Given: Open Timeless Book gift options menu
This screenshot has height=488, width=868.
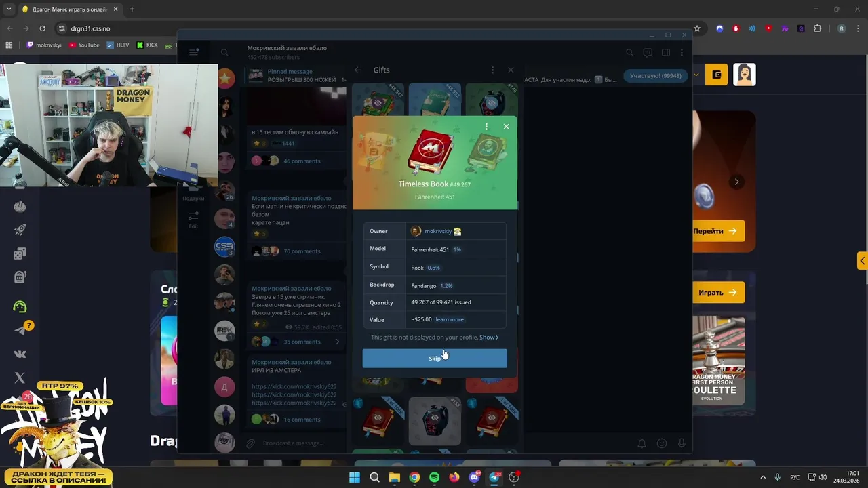Looking at the screenshot, I should coord(486,127).
